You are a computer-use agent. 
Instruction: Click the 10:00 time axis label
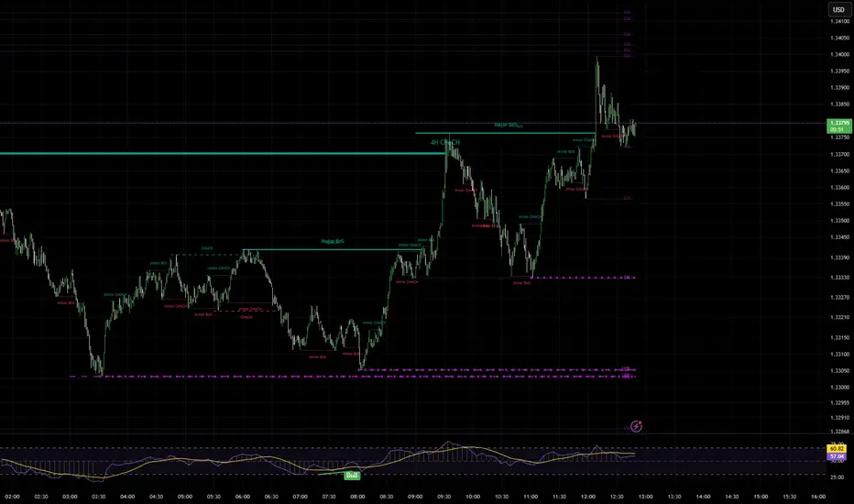click(x=473, y=497)
